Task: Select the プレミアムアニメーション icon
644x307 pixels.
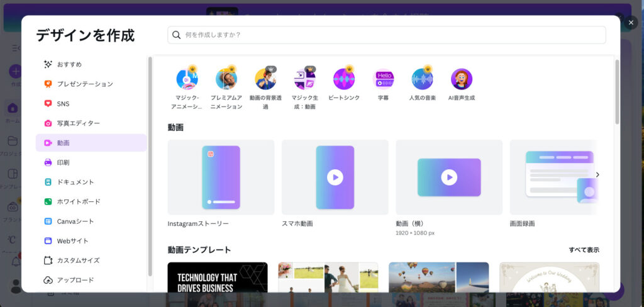Action: tap(226, 79)
